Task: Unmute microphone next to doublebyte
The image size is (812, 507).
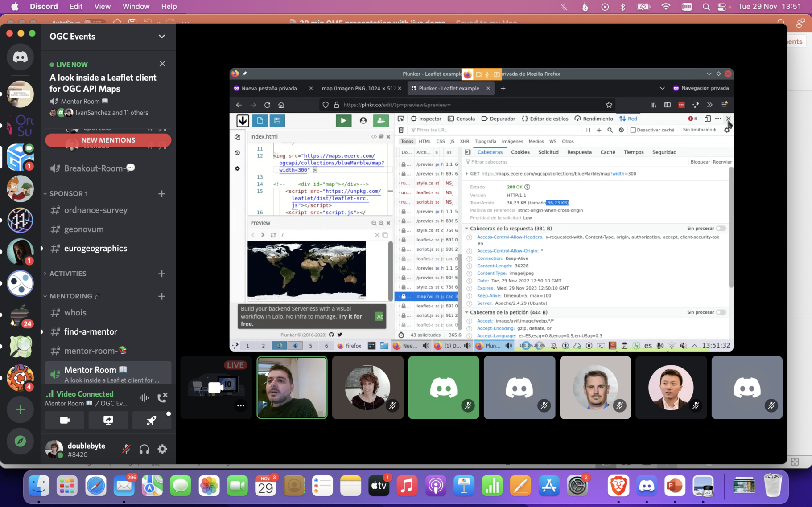Action: tap(126, 449)
